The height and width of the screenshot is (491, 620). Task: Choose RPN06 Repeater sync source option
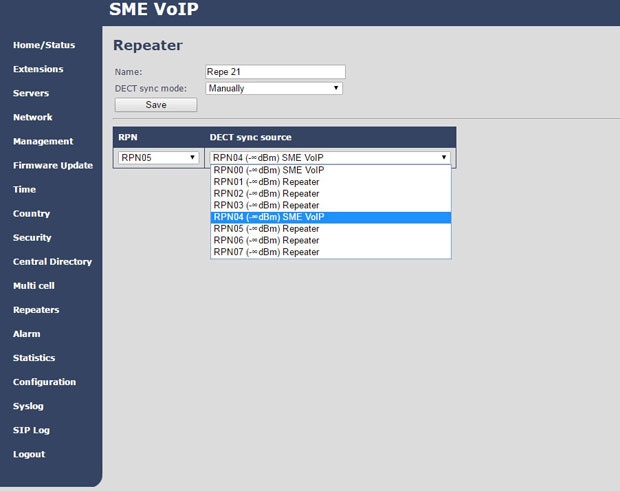331,240
